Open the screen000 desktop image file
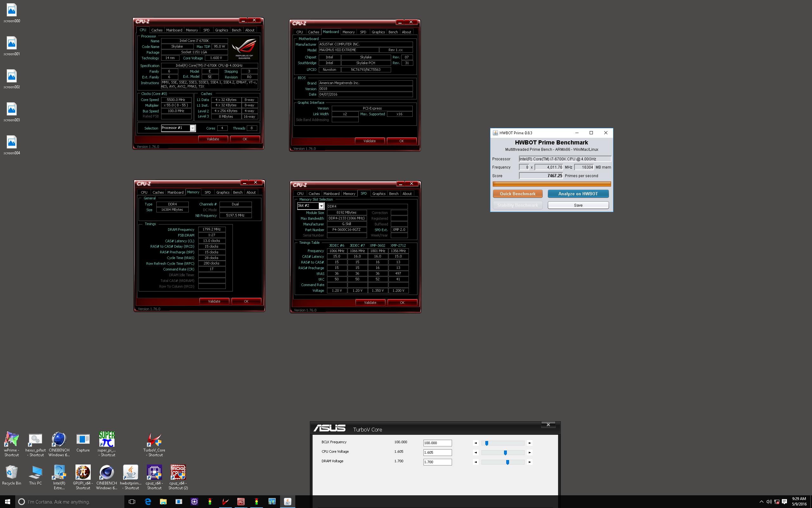The height and width of the screenshot is (508, 812). pyautogui.click(x=12, y=13)
